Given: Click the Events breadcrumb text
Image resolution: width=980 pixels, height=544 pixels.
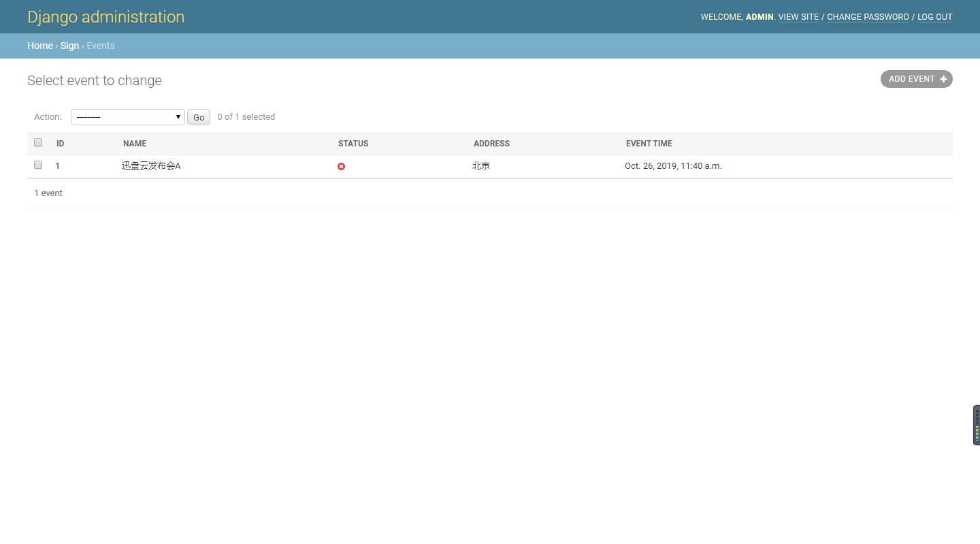Looking at the screenshot, I should click(101, 46).
